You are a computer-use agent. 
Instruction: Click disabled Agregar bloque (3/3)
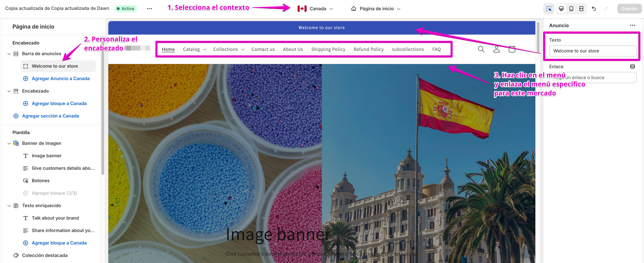pos(54,193)
